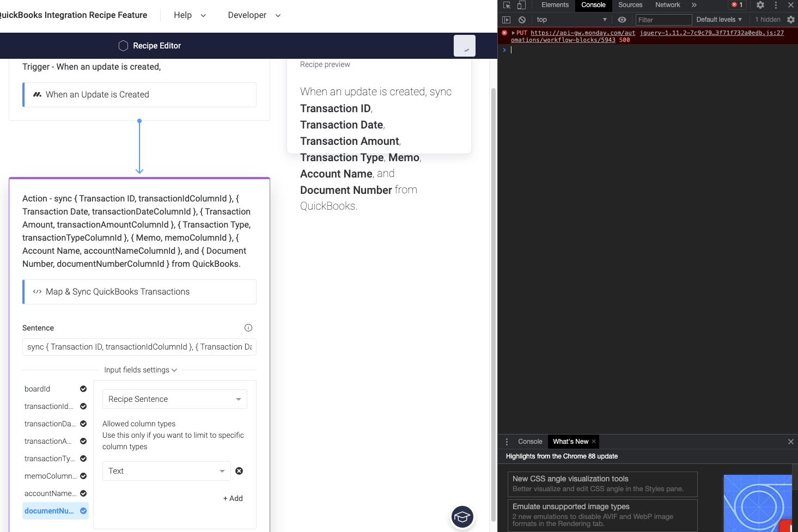This screenshot has width=798, height=532.
Task: Remove the Text column type with X icon
Action: (x=239, y=471)
